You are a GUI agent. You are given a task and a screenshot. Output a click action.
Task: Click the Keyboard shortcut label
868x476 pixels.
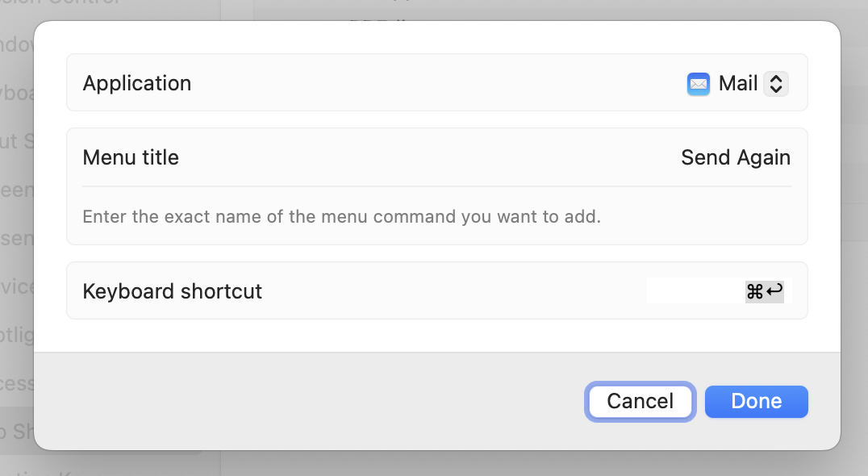[x=173, y=291]
